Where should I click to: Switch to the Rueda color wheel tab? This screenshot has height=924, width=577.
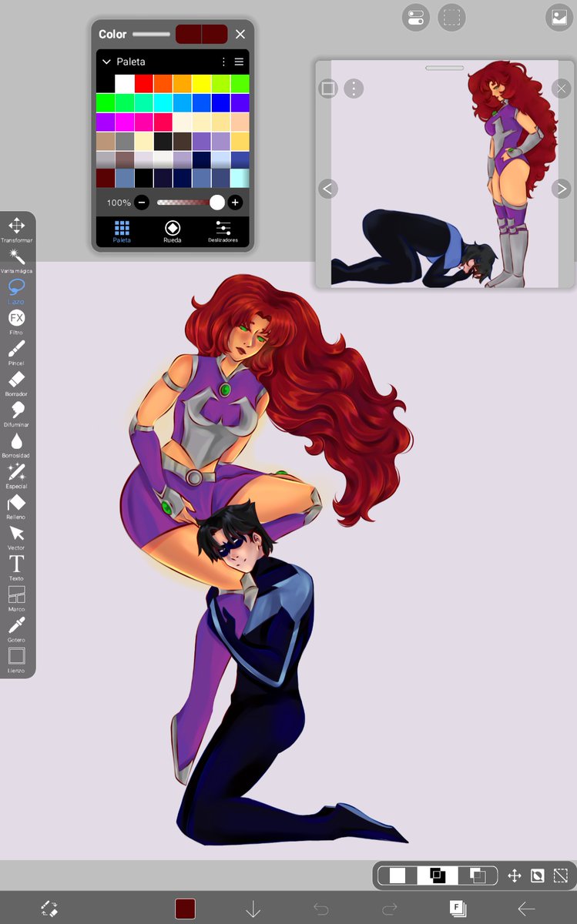173,231
